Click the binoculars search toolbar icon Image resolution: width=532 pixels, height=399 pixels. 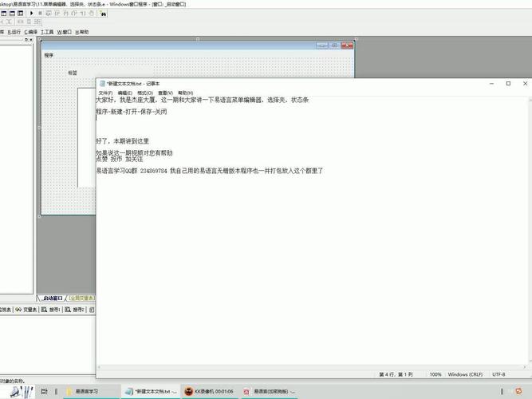(103, 14)
